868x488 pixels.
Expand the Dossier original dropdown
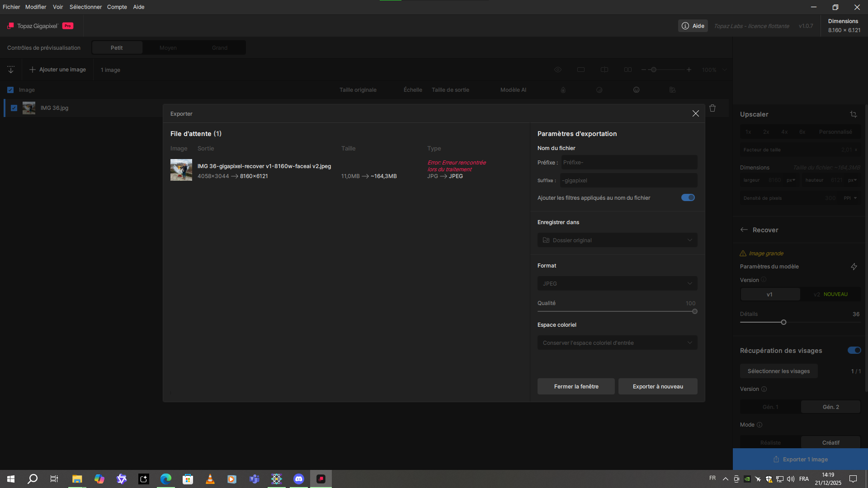point(617,240)
